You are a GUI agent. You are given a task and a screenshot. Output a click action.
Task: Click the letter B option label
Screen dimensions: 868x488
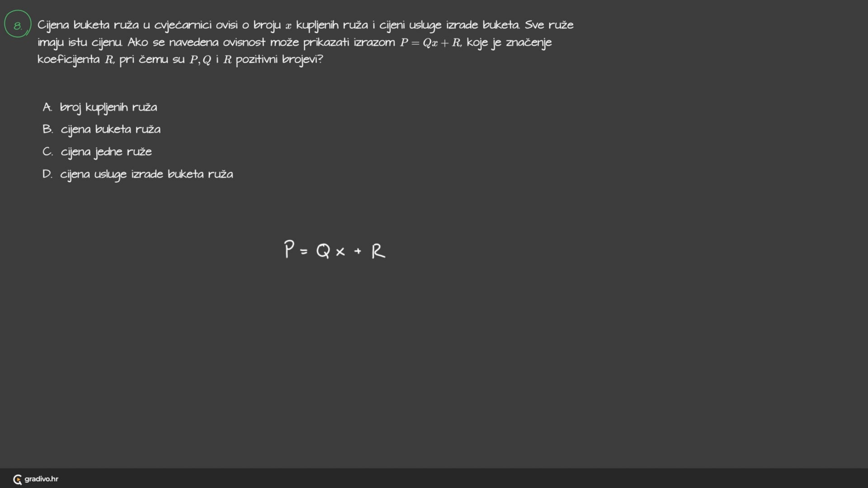point(47,129)
